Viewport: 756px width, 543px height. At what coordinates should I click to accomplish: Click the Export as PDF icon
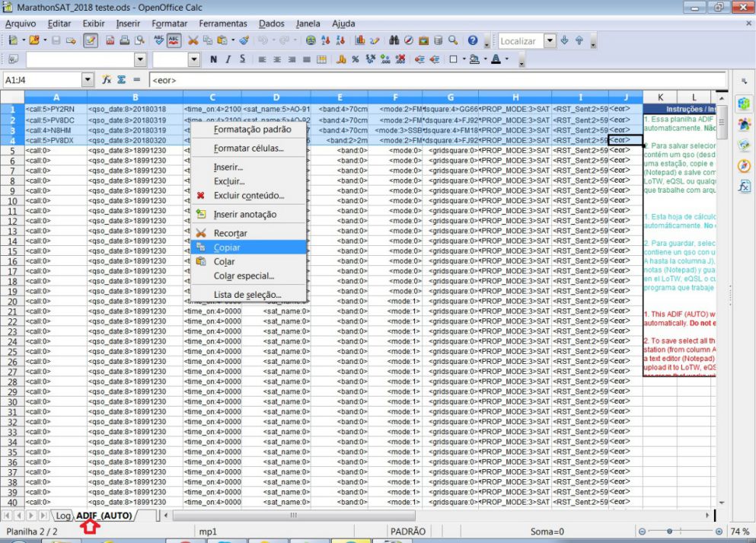tap(110, 41)
